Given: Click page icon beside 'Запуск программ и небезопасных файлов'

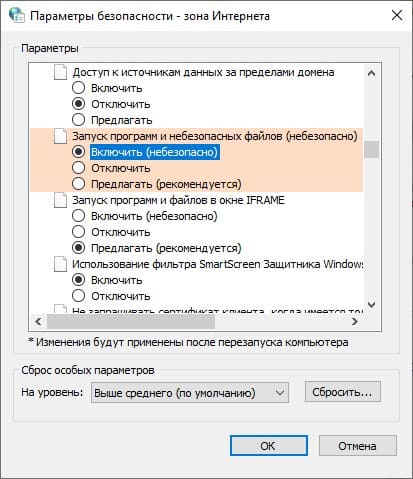Looking at the screenshot, I should pyautogui.click(x=60, y=136).
